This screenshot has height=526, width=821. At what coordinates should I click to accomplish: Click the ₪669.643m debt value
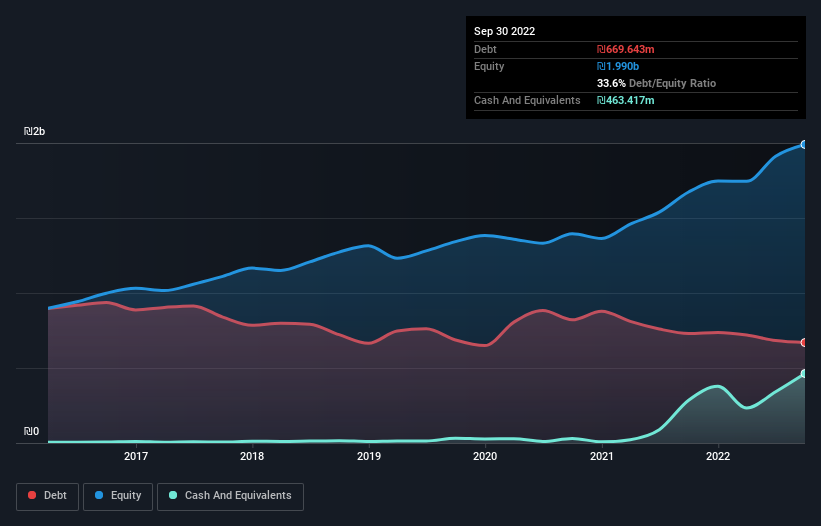(x=625, y=49)
